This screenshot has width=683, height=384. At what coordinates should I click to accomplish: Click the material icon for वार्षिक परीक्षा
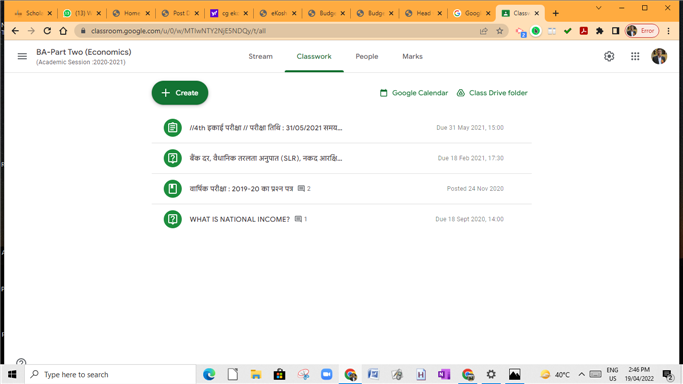click(172, 189)
